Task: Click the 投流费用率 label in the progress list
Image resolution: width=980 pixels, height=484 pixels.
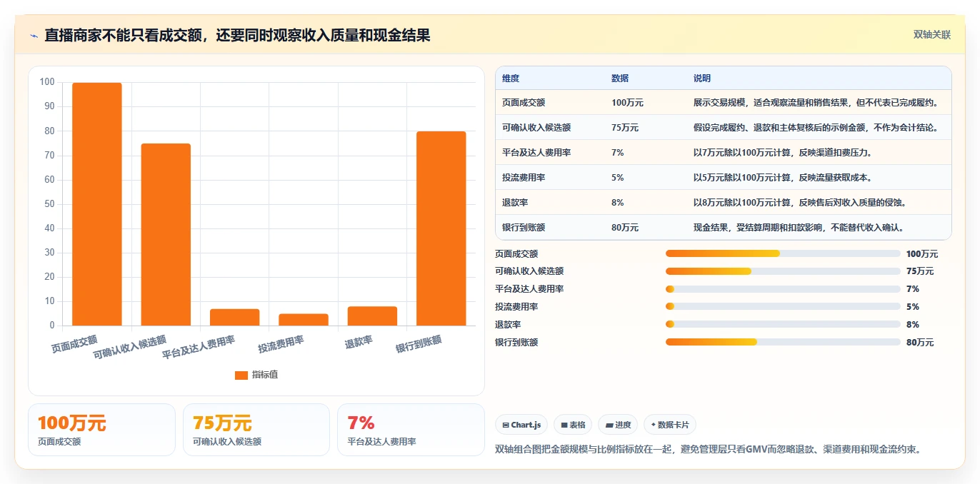Action: point(516,307)
